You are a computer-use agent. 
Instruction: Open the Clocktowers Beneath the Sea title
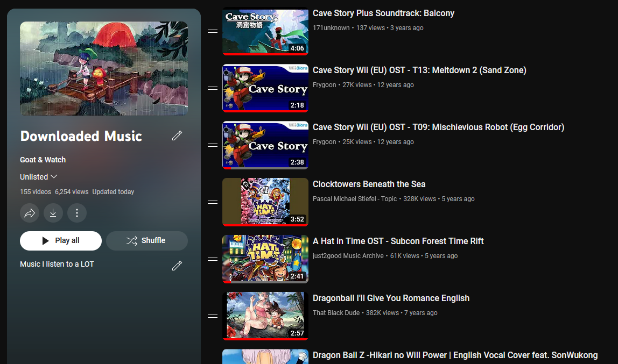click(369, 184)
